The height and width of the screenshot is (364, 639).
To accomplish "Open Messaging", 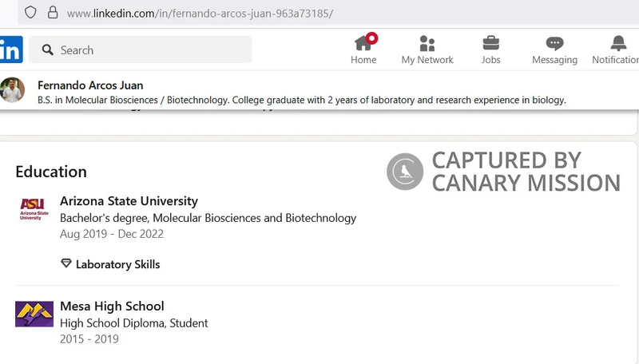I will 554,49.
